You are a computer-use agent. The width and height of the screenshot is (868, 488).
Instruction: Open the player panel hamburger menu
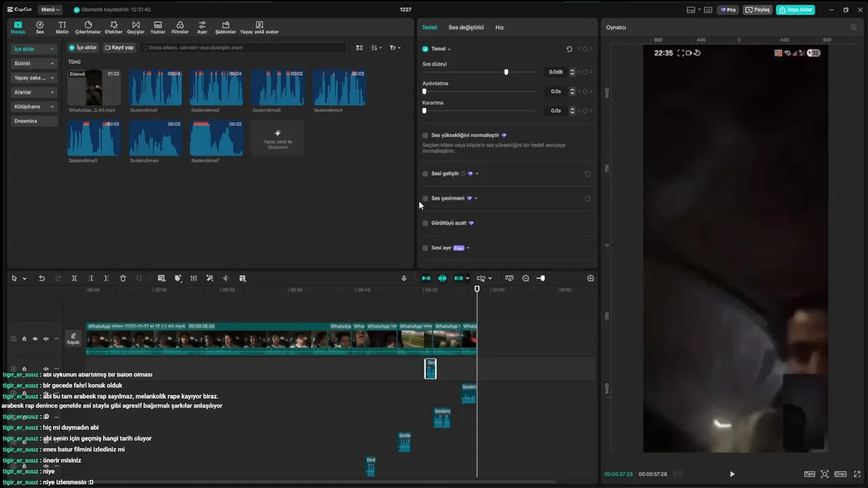tap(853, 27)
